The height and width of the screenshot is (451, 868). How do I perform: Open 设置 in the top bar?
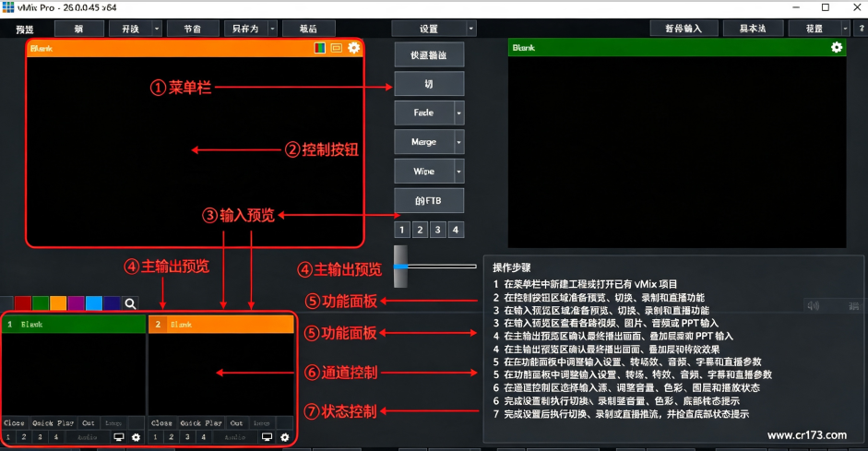(429, 29)
